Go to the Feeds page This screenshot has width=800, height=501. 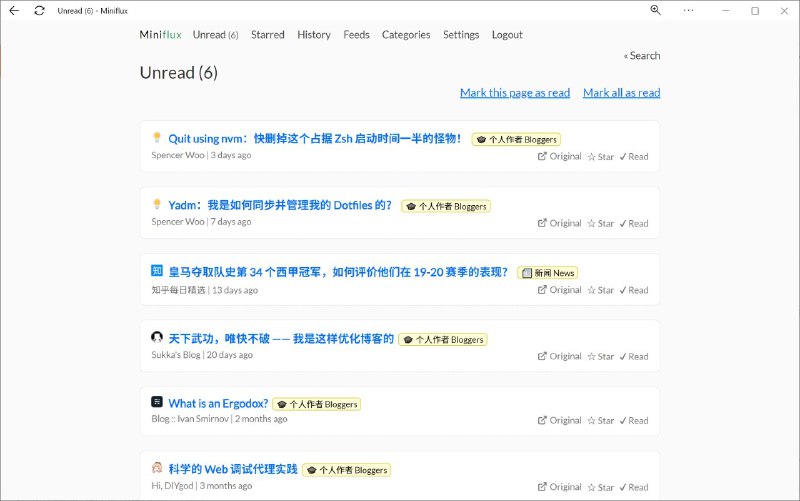click(x=356, y=35)
